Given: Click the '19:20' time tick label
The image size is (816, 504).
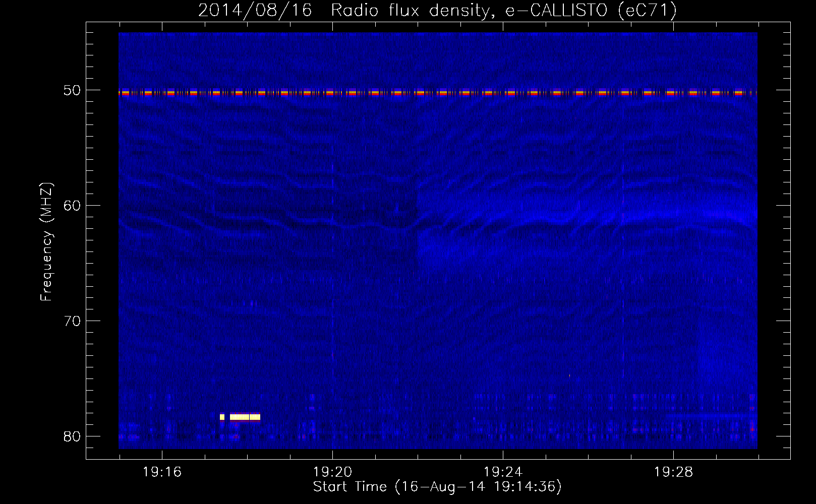Looking at the screenshot, I should [x=332, y=472].
